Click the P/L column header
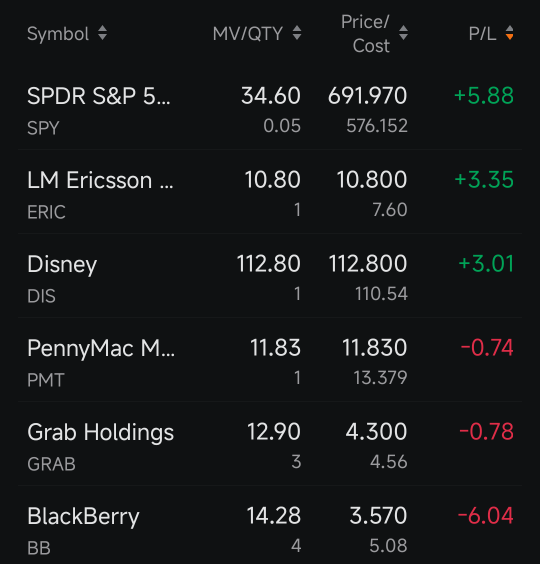The height and width of the screenshot is (564, 540). tap(482, 34)
